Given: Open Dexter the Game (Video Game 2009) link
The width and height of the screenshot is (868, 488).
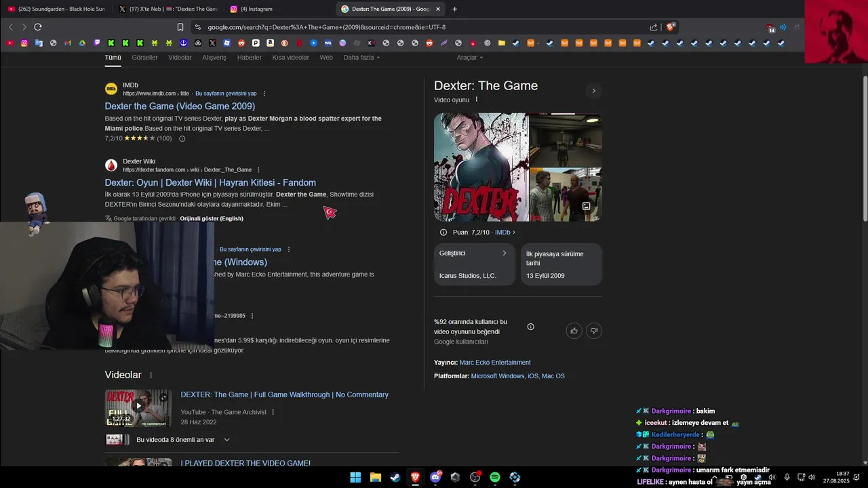Looking at the screenshot, I should click(x=180, y=106).
